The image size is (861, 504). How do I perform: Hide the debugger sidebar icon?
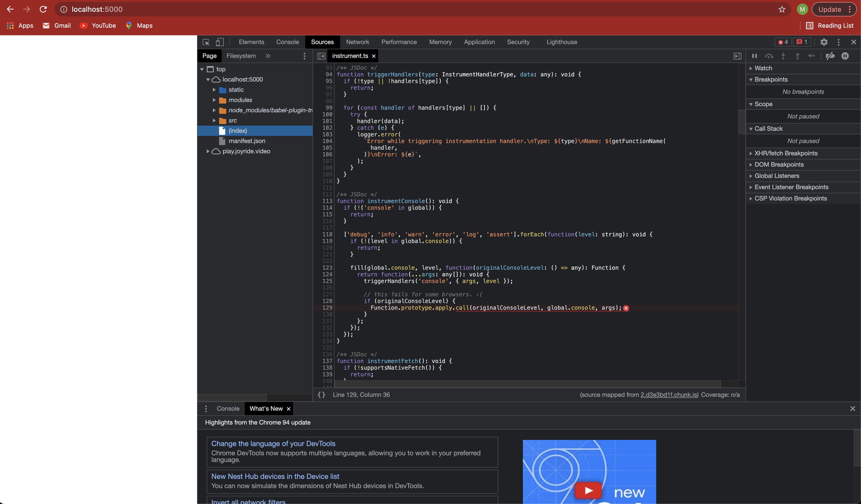(x=737, y=56)
